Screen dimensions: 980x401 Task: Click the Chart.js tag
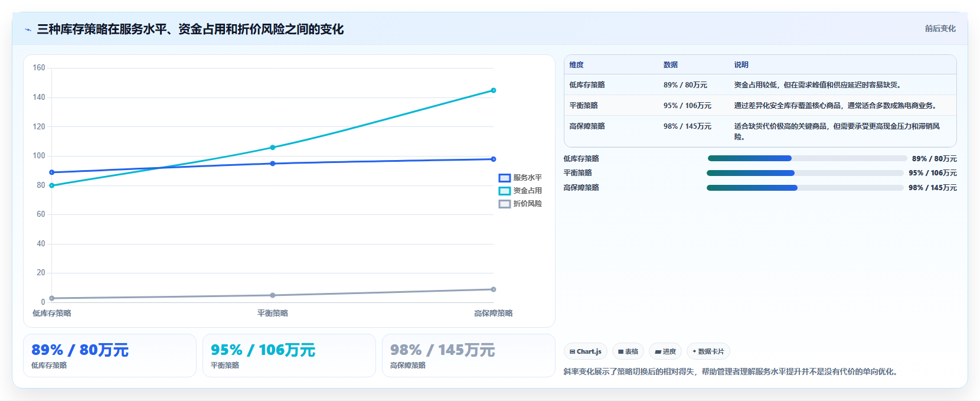586,351
